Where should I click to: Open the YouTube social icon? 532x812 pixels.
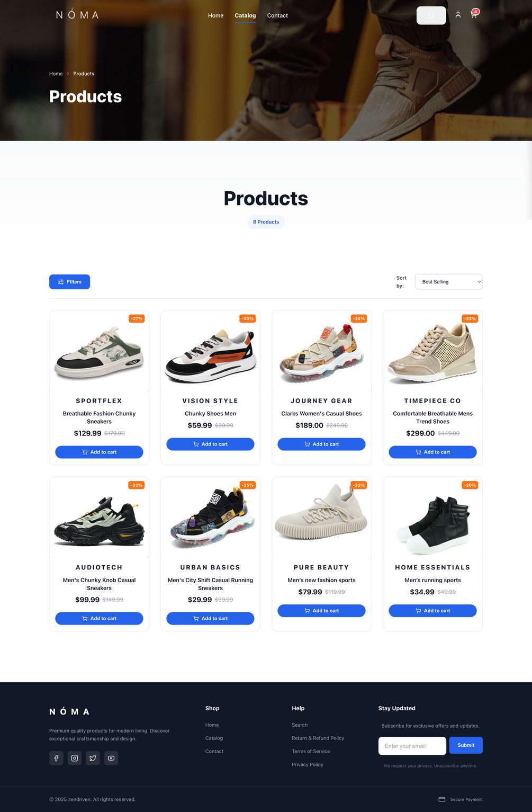[x=111, y=758]
